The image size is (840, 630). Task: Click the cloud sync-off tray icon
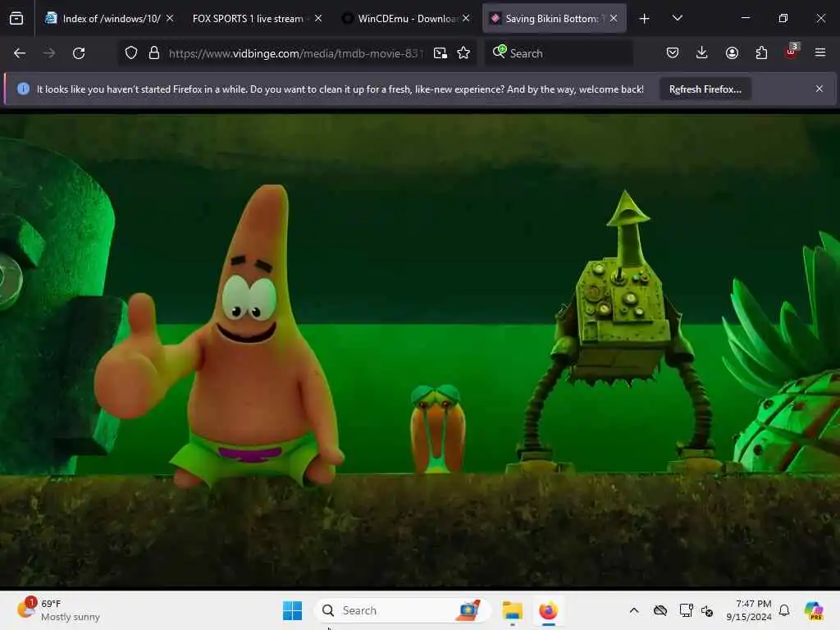point(660,610)
